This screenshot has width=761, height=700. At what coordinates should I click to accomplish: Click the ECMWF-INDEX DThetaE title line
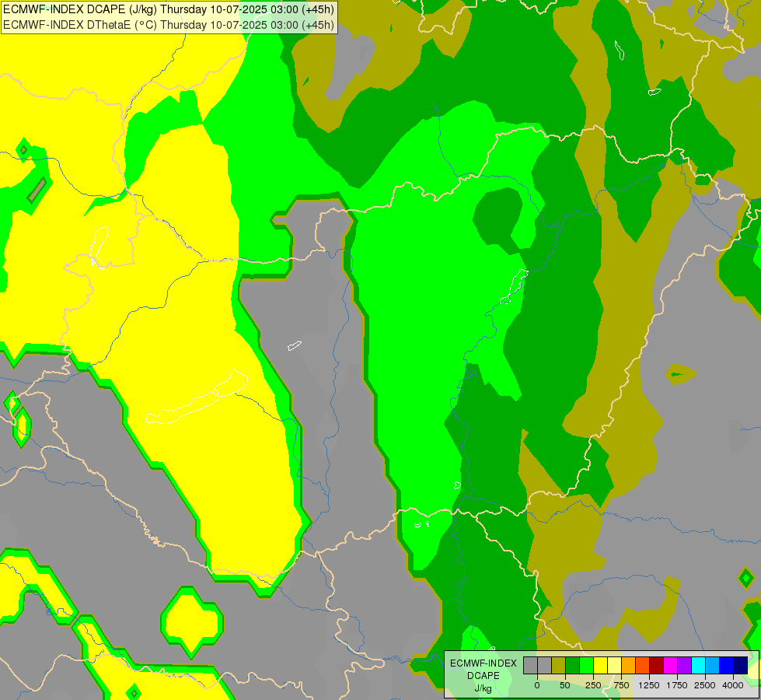click(169, 25)
